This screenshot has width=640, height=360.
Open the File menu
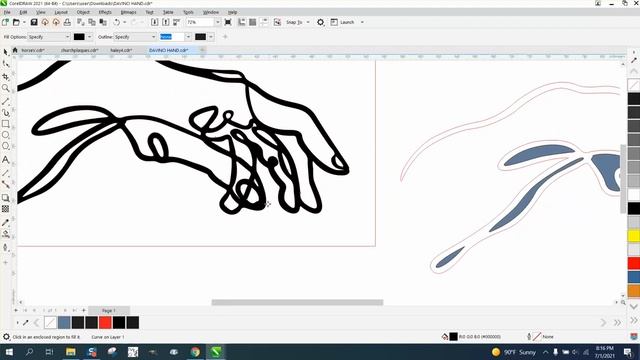[x=7, y=12]
